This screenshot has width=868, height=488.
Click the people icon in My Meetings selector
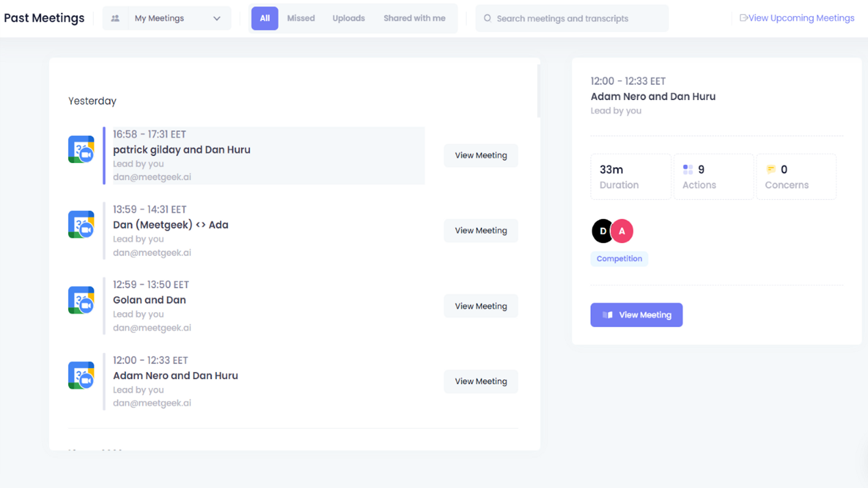tap(115, 18)
